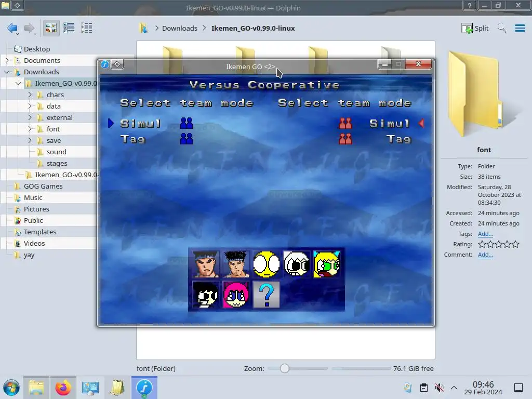Select left player Tag team mode

[x=132, y=139]
